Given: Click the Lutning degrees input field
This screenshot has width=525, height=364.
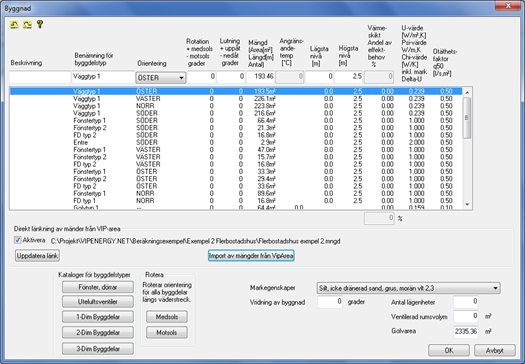Looking at the screenshot, I should tap(231, 77).
